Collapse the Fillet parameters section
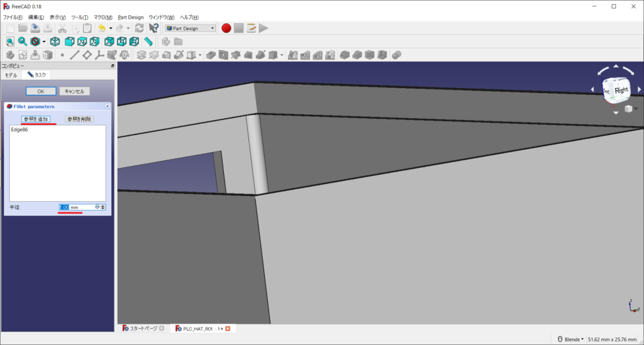Image resolution: width=644 pixels, height=345 pixels. (107, 106)
